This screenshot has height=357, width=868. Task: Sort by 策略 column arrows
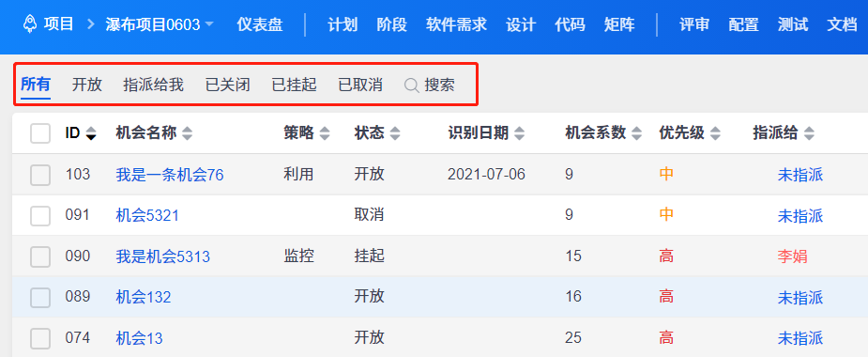[x=325, y=133]
